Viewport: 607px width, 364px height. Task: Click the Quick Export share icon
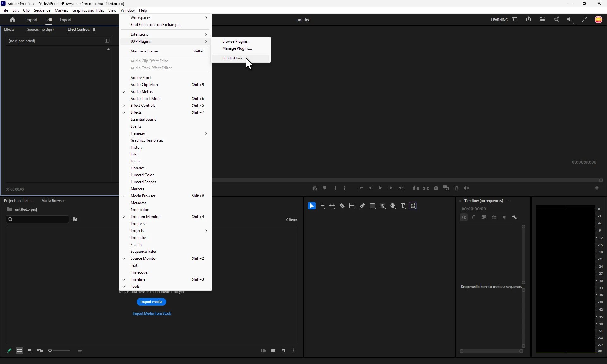point(529,19)
